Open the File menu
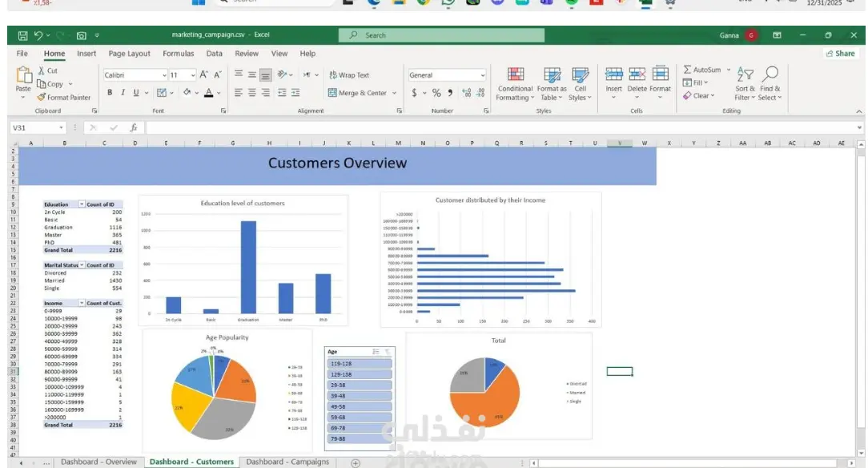The image size is (868, 468). tap(22, 54)
